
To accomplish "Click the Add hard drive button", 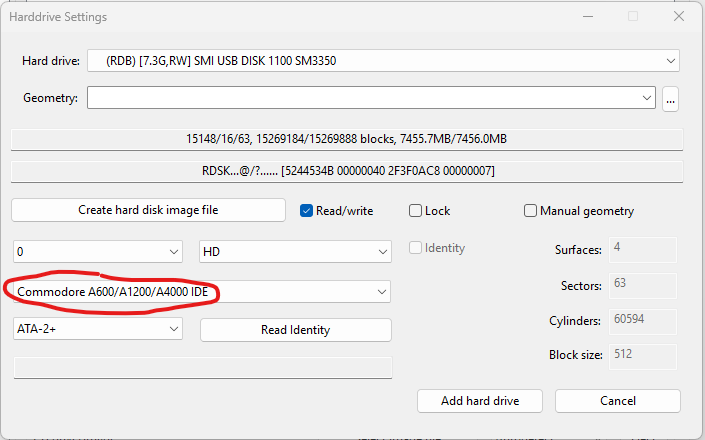I will [x=479, y=401].
